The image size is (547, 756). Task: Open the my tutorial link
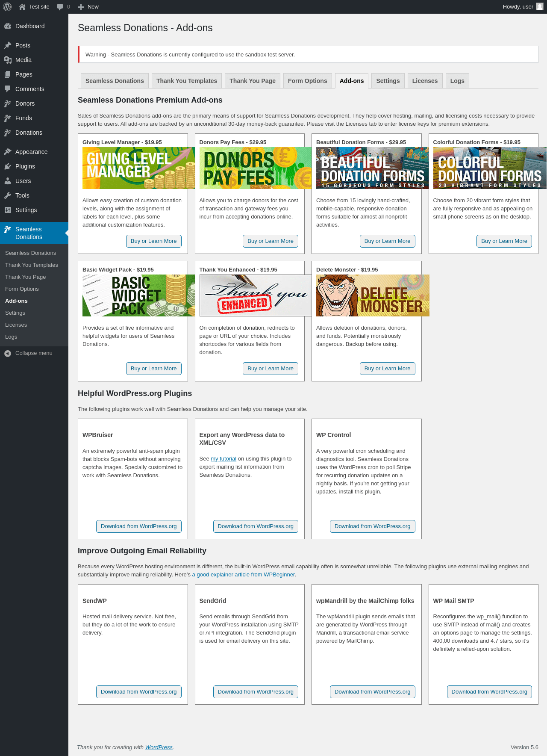coord(224,459)
